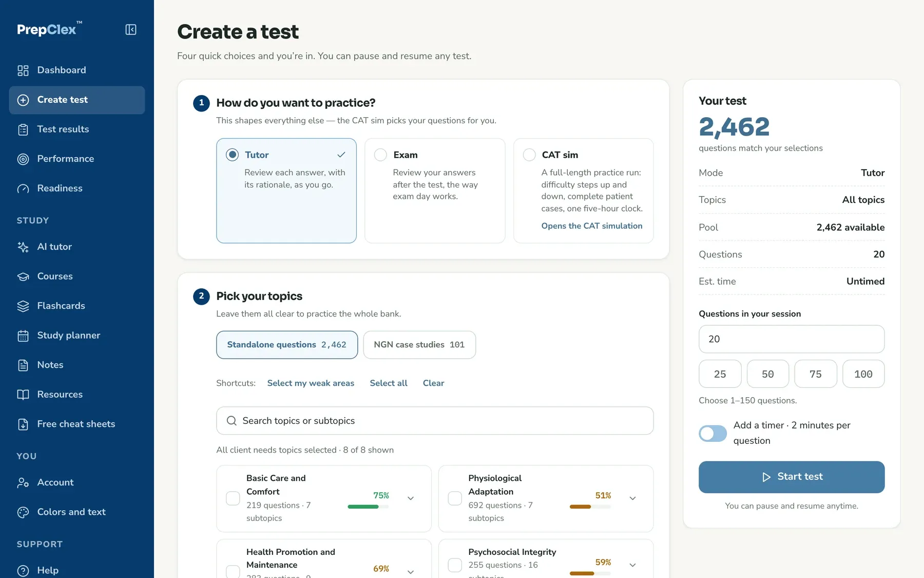Click the Psychosocial Integrity 59% progress bar
This screenshot has width=924, height=578.
(x=590, y=573)
